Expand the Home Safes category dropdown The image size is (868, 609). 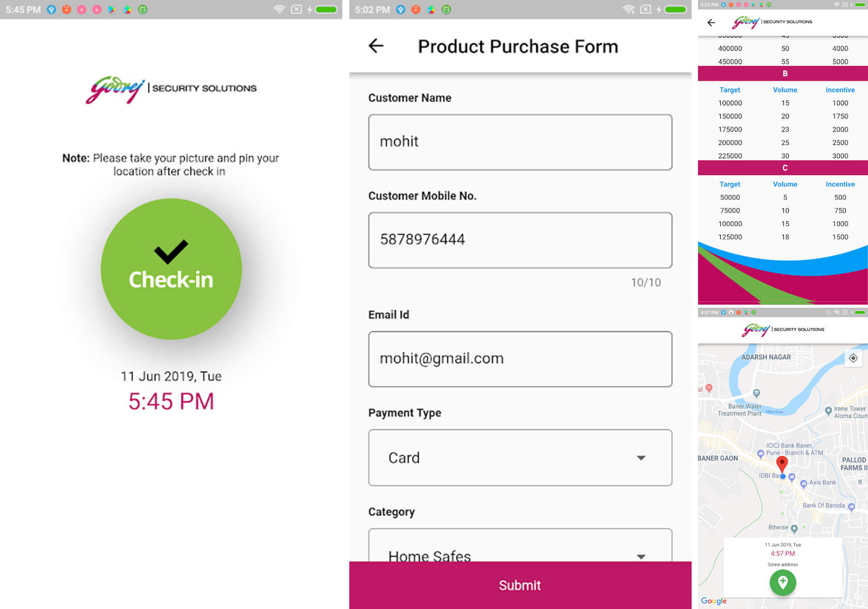(x=641, y=556)
